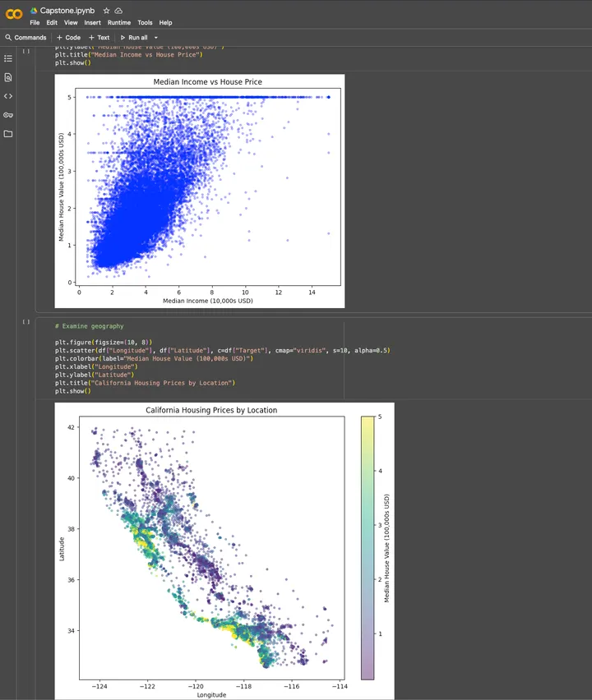Image resolution: width=592 pixels, height=700 pixels.
Task: Open the Files folder panel
Action: pyautogui.click(x=8, y=134)
